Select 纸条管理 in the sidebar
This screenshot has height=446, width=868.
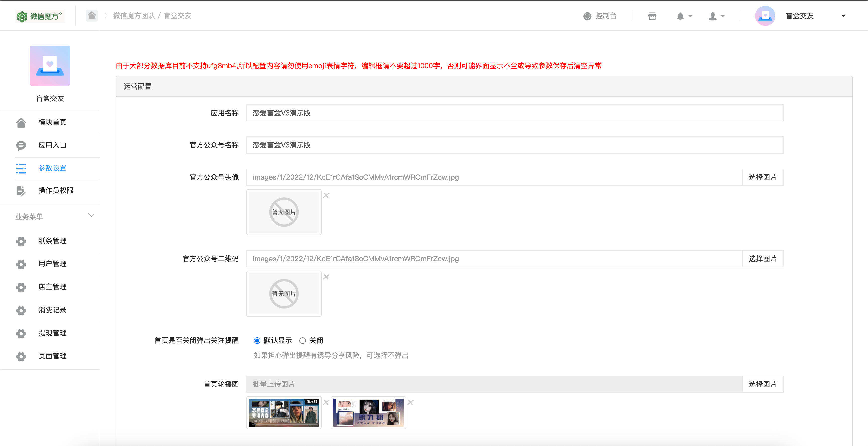click(52, 240)
